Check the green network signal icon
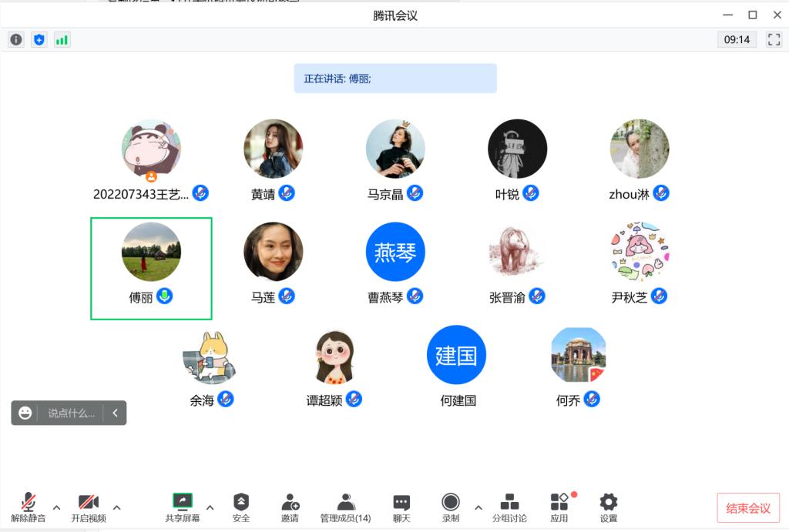The image size is (789, 532). (62, 39)
